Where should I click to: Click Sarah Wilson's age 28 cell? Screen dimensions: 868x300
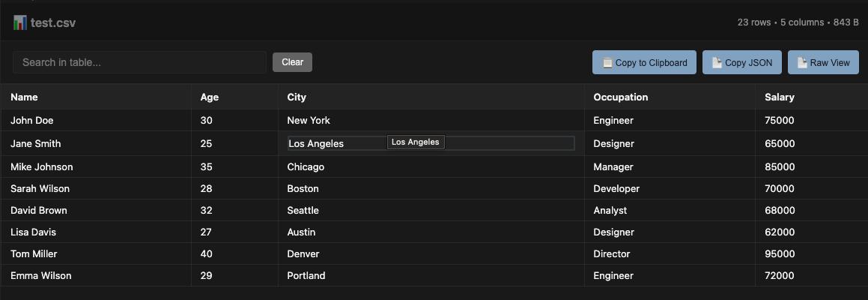207,188
